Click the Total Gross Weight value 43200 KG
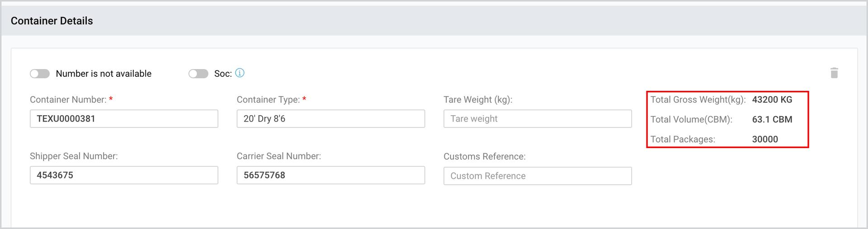Viewport: 868px width, 229px height. 772,100
